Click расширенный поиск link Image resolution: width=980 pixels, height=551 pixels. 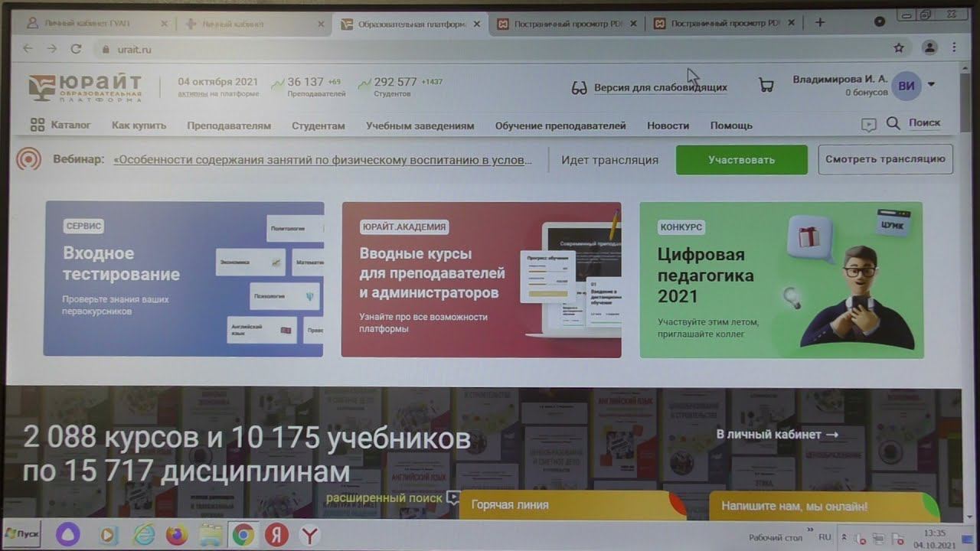click(x=384, y=497)
